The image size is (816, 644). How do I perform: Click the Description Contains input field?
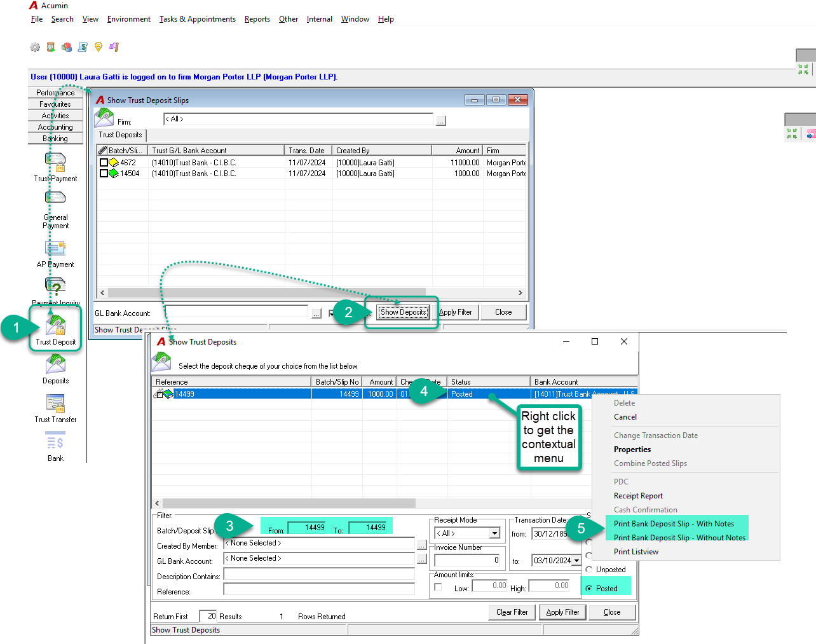(x=319, y=574)
